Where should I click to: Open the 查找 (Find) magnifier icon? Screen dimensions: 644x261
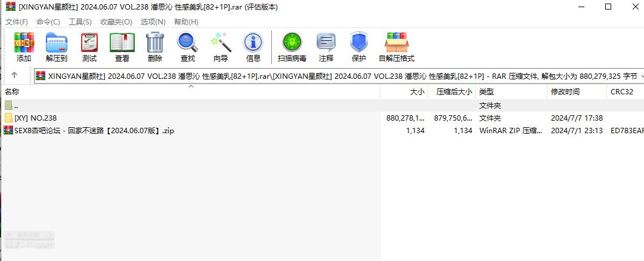click(x=188, y=42)
